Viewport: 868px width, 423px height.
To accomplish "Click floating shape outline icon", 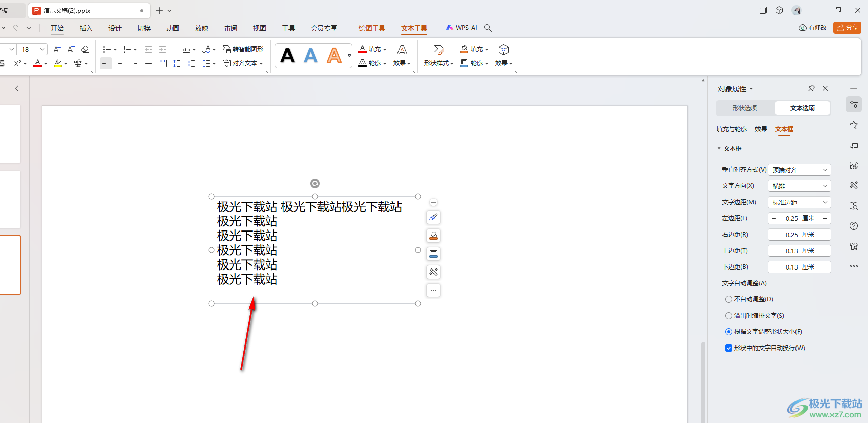I will tap(433, 254).
